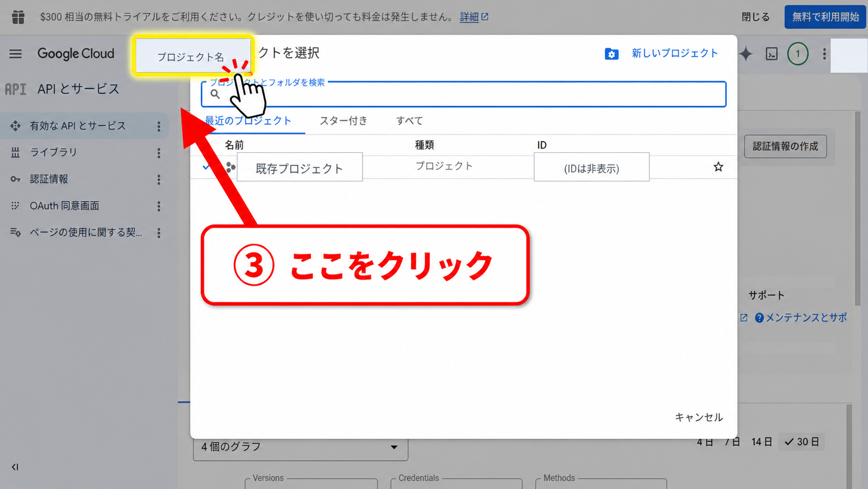Click the search magnifier icon in dialog

tap(215, 94)
